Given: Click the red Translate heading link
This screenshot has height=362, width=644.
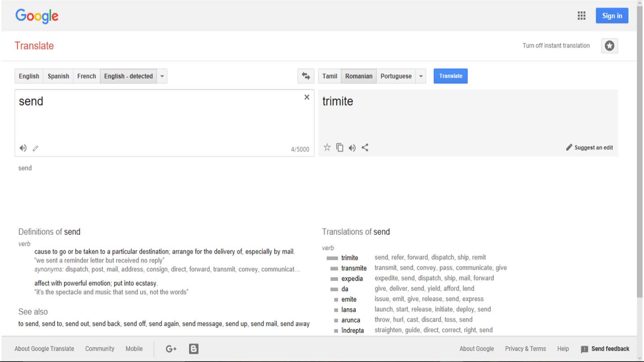Looking at the screenshot, I should click(x=34, y=46).
